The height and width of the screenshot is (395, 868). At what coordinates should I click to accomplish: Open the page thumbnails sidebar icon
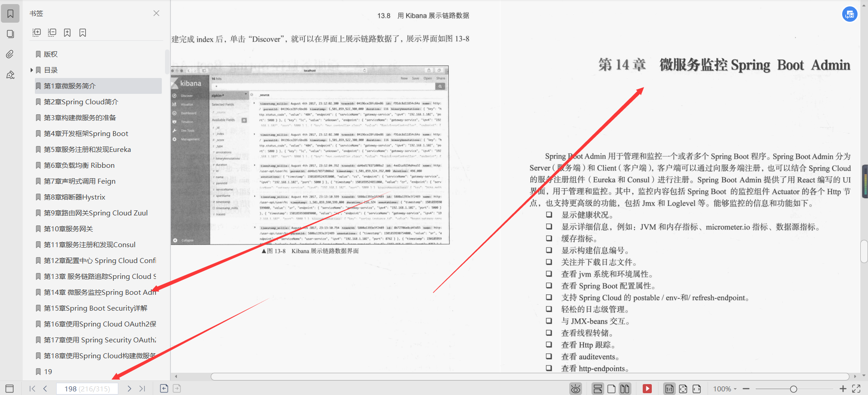10,34
